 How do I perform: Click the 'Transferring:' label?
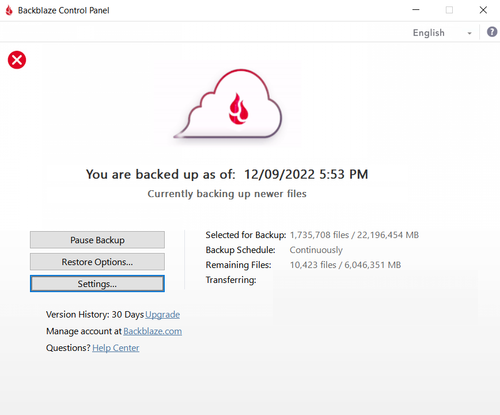pyautogui.click(x=231, y=280)
